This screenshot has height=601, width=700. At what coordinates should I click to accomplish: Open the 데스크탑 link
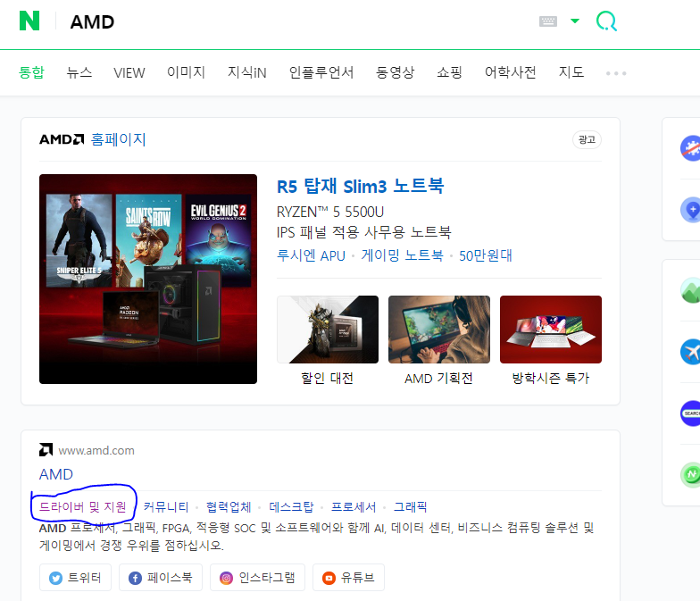tap(291, 507)
